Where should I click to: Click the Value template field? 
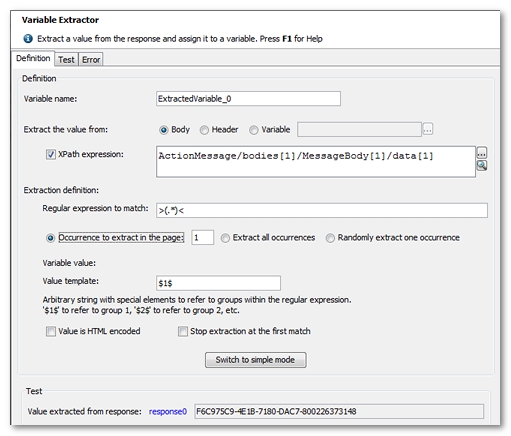218,283
